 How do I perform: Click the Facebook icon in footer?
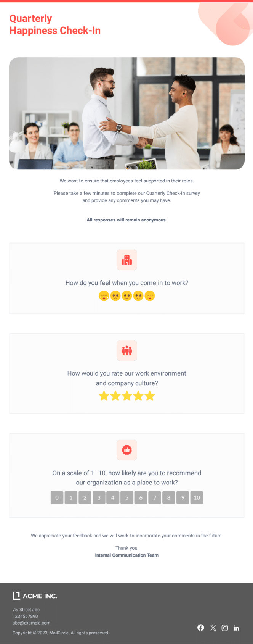201,628
